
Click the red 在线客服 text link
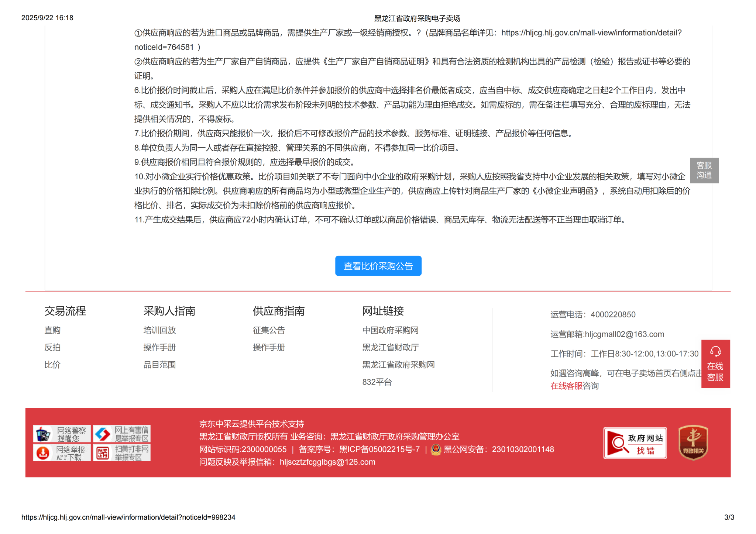coord(566,386)
